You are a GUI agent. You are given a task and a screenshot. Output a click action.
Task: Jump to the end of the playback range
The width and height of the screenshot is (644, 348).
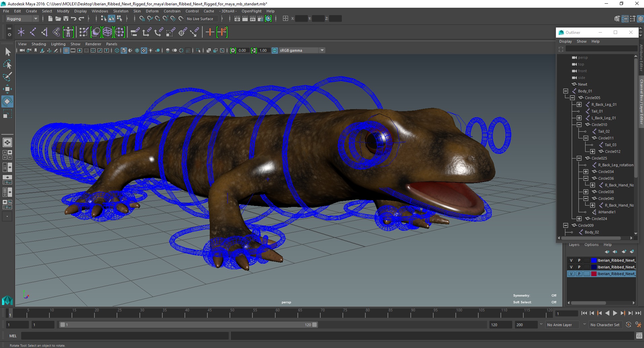[638, 313]
